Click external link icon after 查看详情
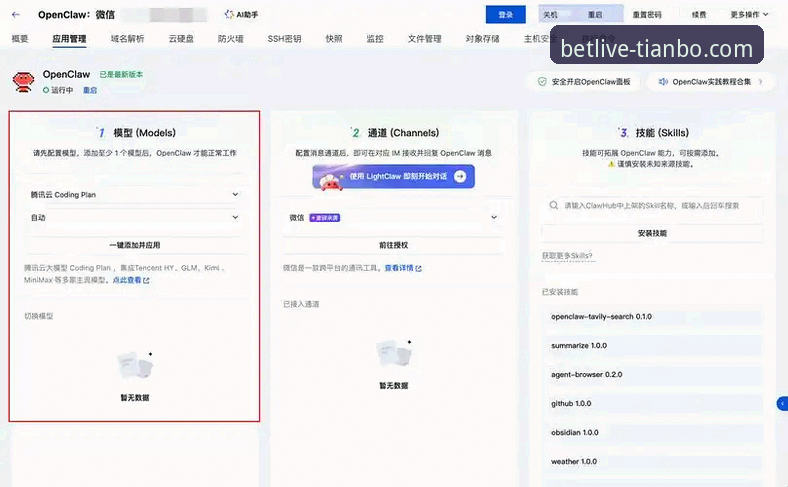This screenshot has width=788, height=487. pyautogui.click(x=419, y=268)
